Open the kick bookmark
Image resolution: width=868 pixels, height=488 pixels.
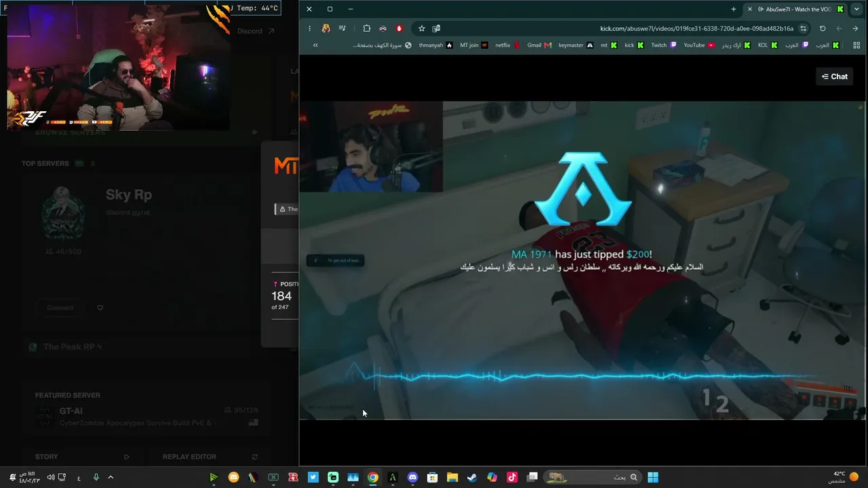(634, 45)
